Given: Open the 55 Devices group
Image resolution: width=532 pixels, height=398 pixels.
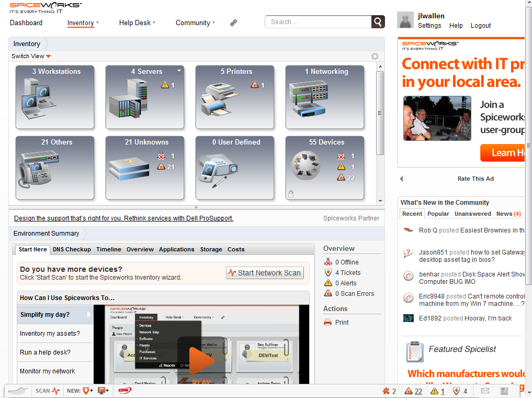Looking at the screenshot, I should 325,168.
